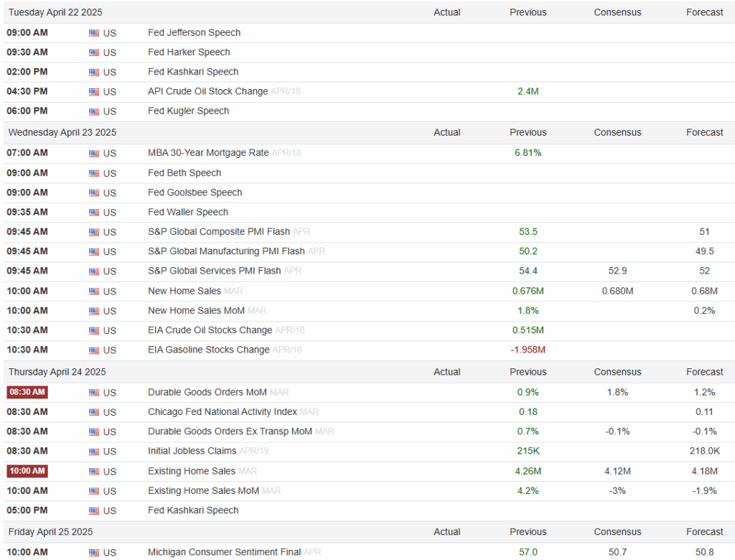Viewport: 735px width, 560px height.
Task: Open Fed Goolsbee Speech entry
Action: pyautogui.click(x=195, y=192)
